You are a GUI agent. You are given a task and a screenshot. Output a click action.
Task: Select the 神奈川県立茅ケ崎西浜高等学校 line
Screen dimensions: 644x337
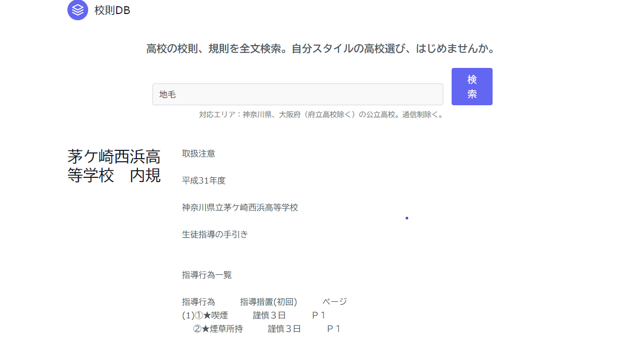click(240, 207)
